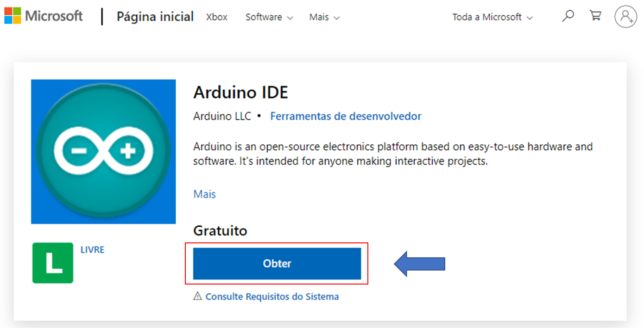Open Ferramentas de desenvolvedor category link

coord(346,116)
